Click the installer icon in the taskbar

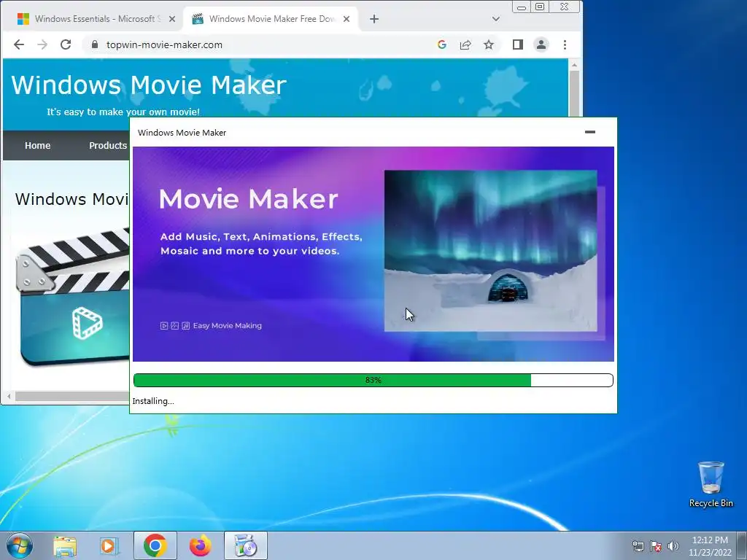click(x=246, y=545)
